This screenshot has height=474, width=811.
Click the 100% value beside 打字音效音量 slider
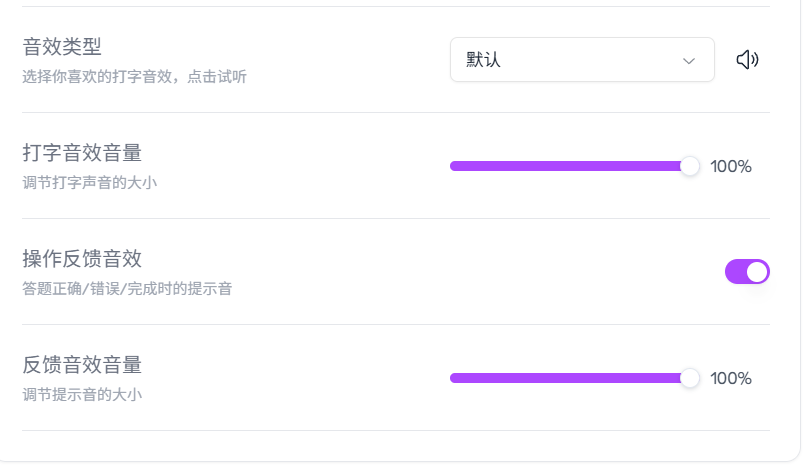point(730,166)
